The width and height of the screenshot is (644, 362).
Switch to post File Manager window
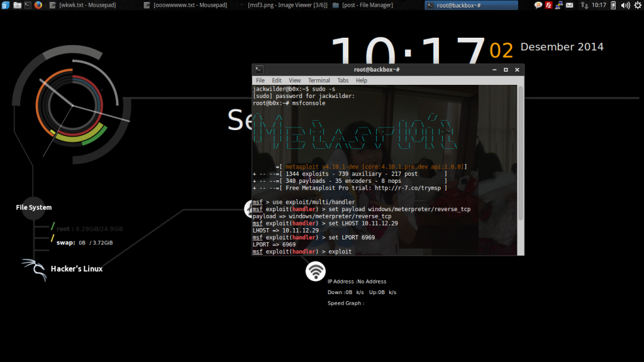(x=363, y=5)
